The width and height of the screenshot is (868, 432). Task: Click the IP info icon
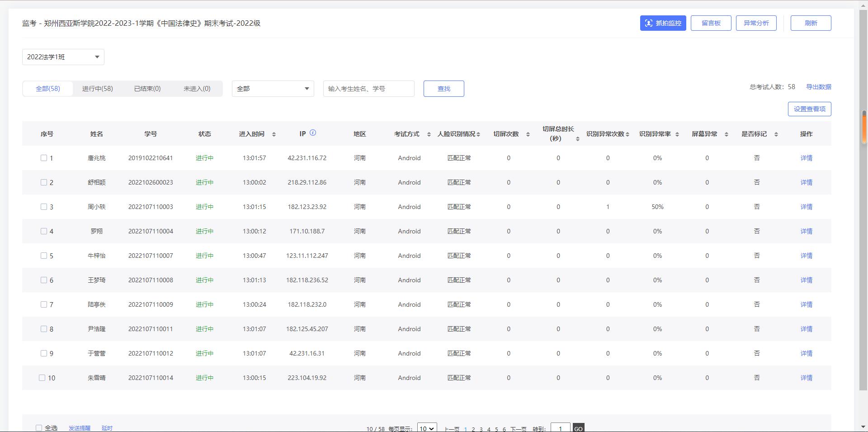(x=313, y=133)
